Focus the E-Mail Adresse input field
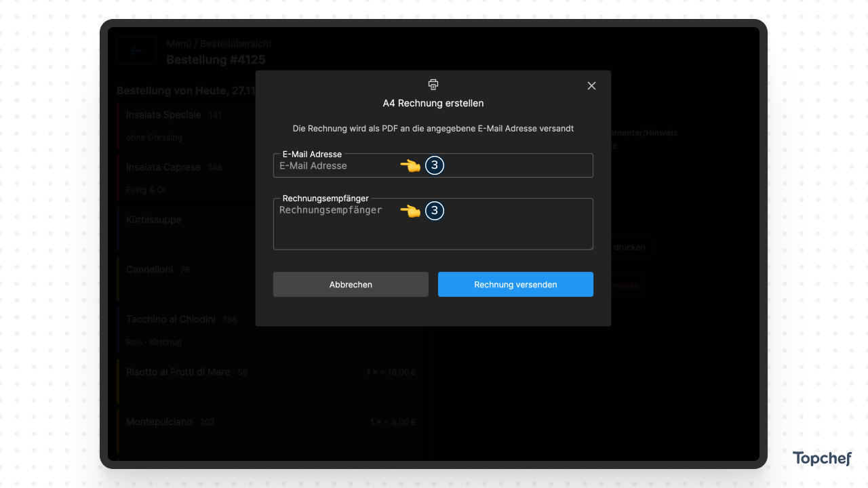 339,166
